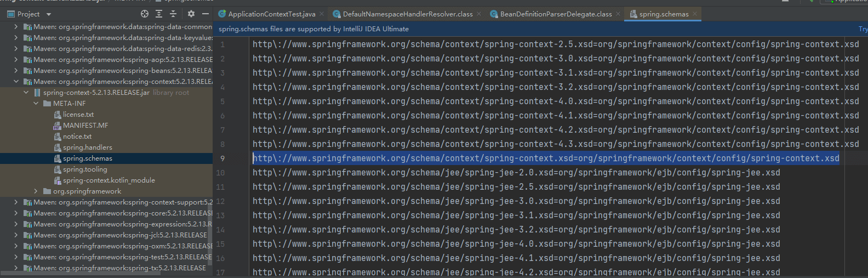Expand the org.springframework package node
Image resolution: width=868 pixels, height=278 pixels.
pos(36,191)
